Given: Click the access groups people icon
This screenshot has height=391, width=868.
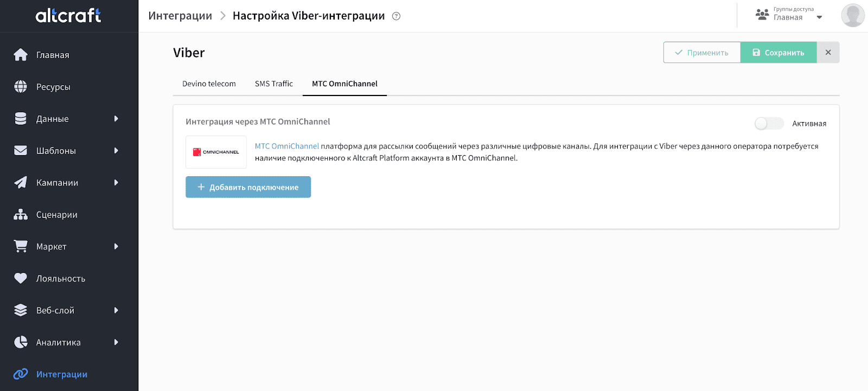Looking at the screenshot, I should point(762,15).
